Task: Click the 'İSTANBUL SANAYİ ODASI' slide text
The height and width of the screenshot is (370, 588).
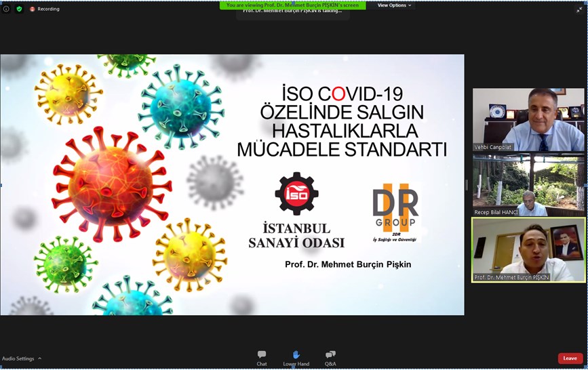Action: pos(296,235)
